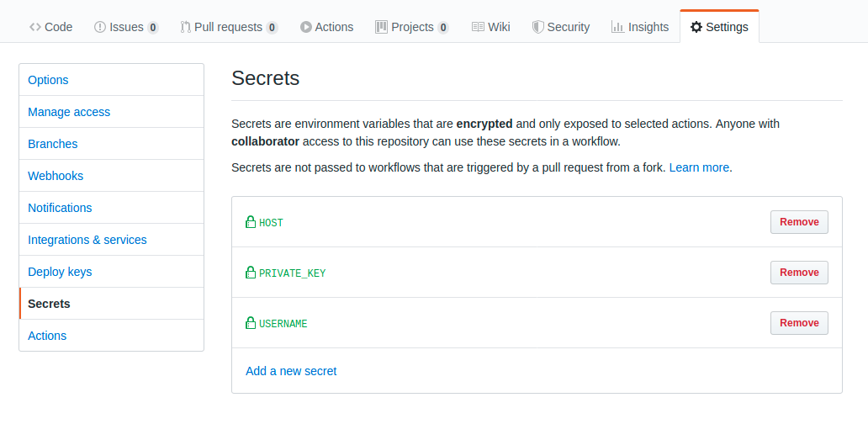Click the Insights bar graph icon
The image size is (868, 424).
pos(618,27)
